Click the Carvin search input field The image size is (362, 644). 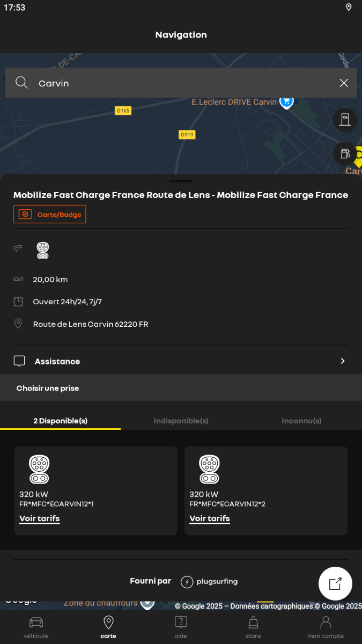click(x=181, y=83)
